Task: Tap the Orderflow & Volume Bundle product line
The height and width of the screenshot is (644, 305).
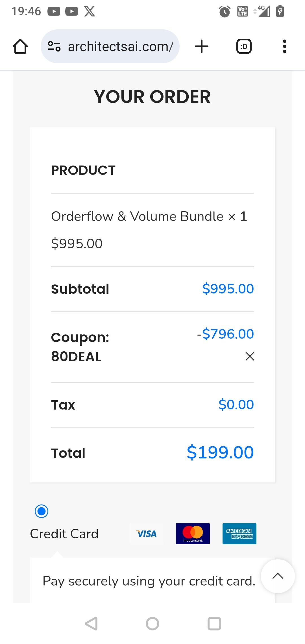Action: click(149, 217)
